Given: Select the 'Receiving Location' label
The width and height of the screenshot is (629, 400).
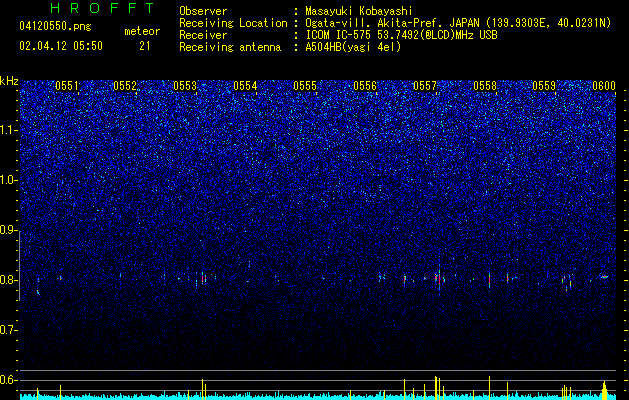Looking at the screenshot, I should [233, 23].
